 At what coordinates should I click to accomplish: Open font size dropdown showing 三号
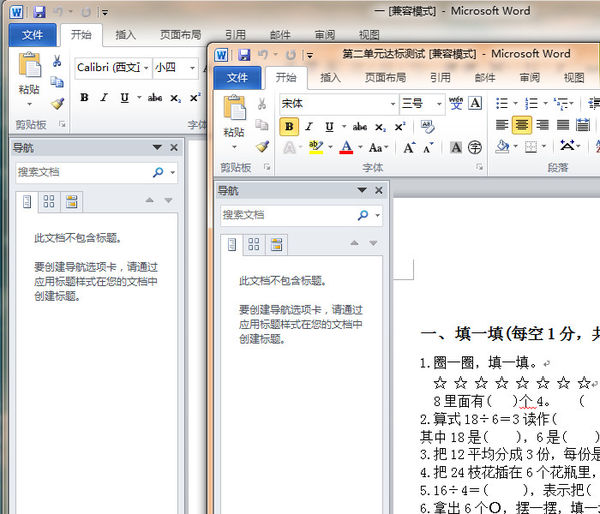(x=439, y=104)
